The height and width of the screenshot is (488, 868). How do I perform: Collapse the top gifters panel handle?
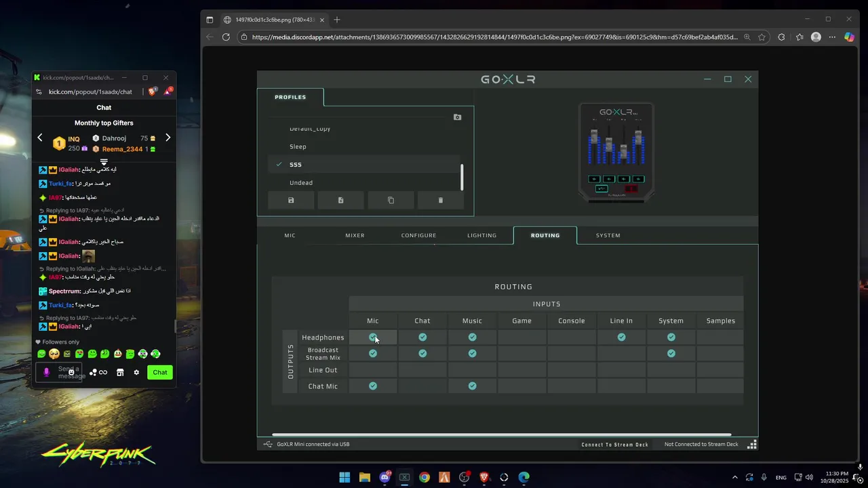pyautogui.click(x=104, y=162)
